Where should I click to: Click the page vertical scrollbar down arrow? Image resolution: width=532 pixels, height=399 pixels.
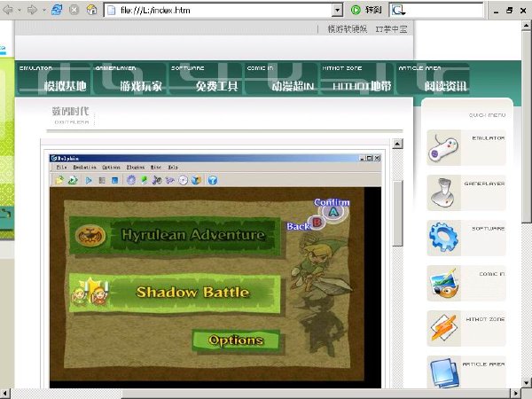pos(527,383)
